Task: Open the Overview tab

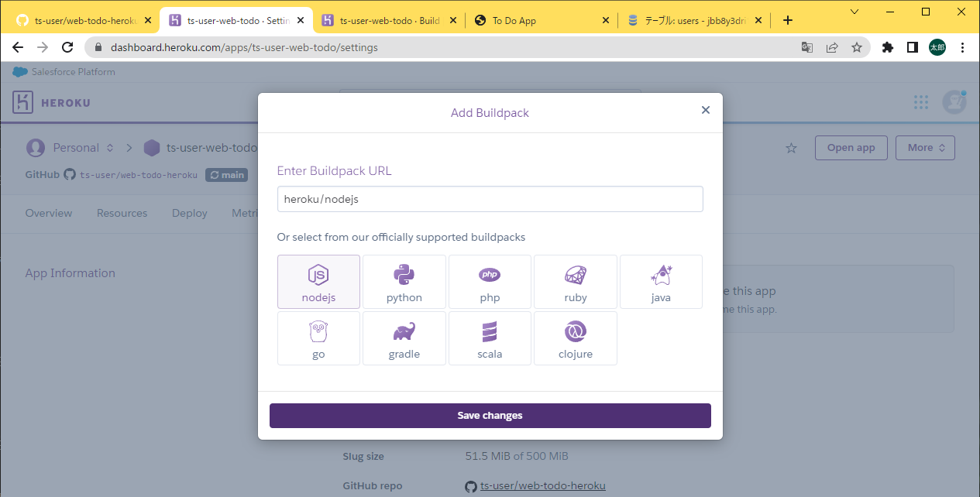Action: tap(49, 213)
